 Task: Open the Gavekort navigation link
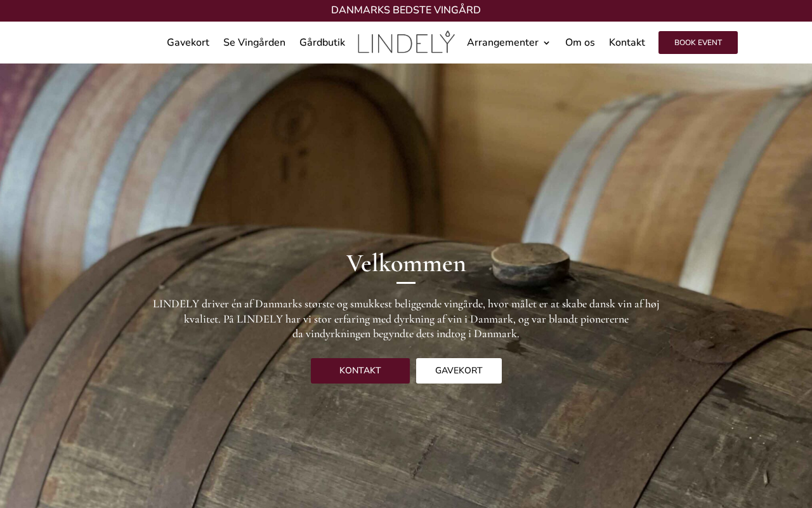click(x=188, y=43)
